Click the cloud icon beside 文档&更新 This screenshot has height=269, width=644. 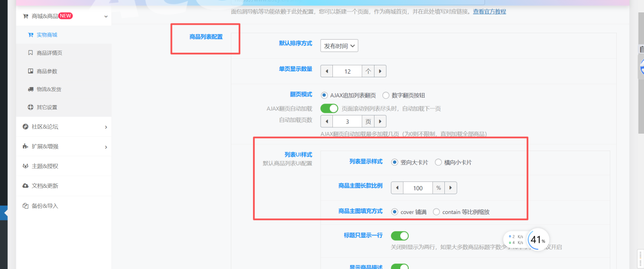coord(26,186)
